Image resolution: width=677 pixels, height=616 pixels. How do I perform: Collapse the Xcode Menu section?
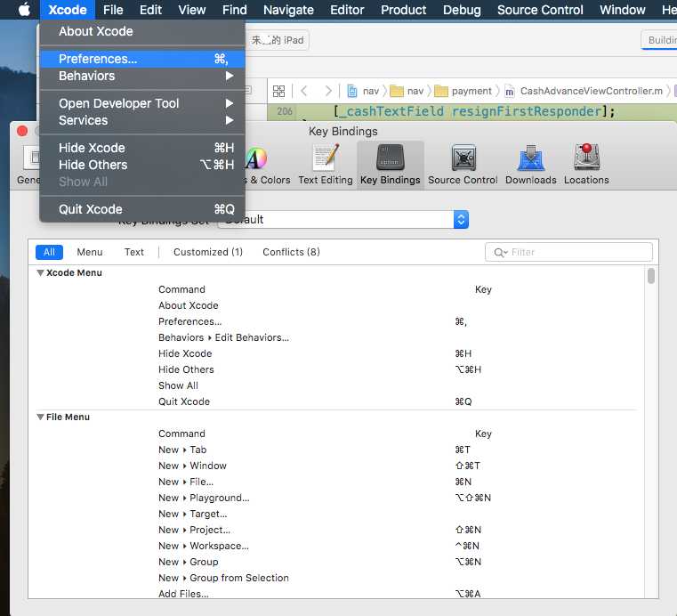(x=40, y=273)
